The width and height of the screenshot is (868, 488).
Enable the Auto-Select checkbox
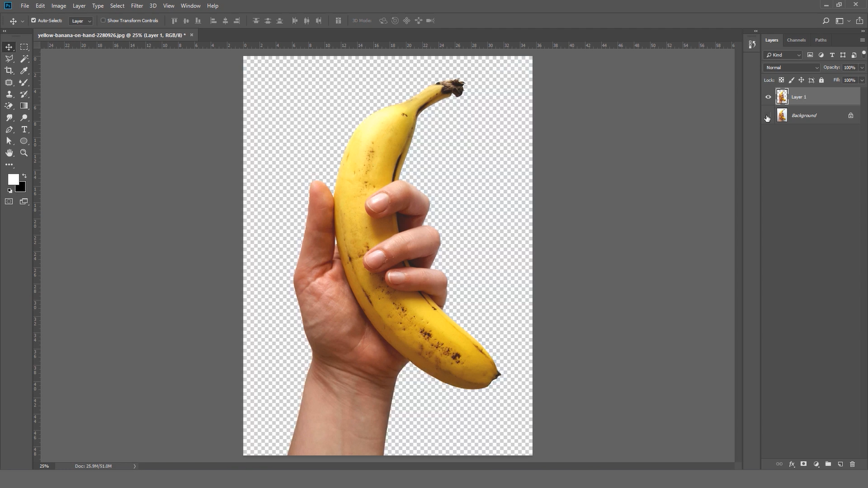click(32, 20)
